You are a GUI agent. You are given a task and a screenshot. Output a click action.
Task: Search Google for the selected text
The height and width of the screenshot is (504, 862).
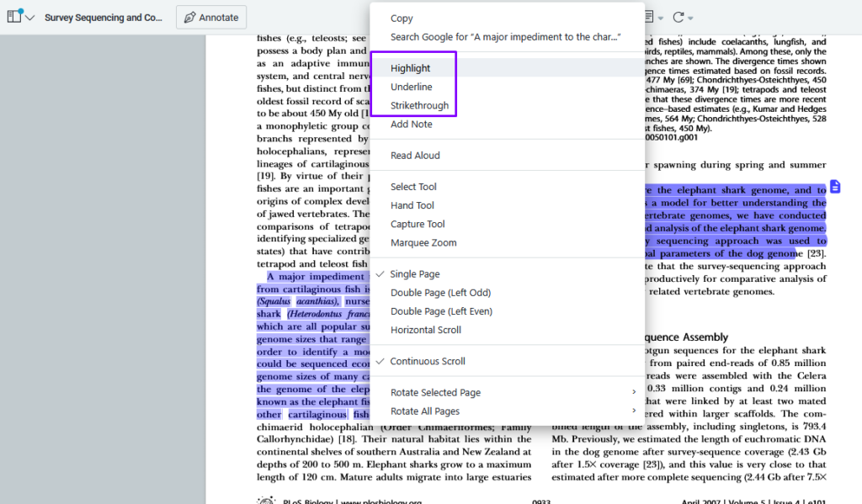pyautogui.click(x=505, y=37)
